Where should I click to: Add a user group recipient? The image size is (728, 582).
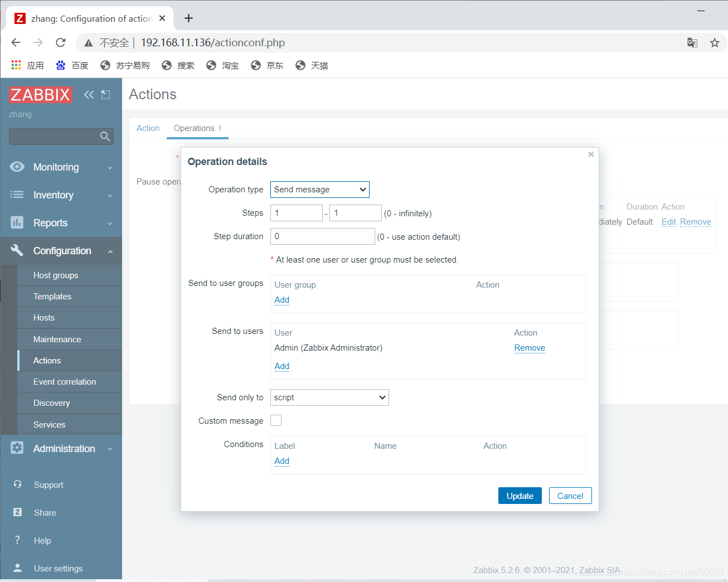tap(282, 300)
